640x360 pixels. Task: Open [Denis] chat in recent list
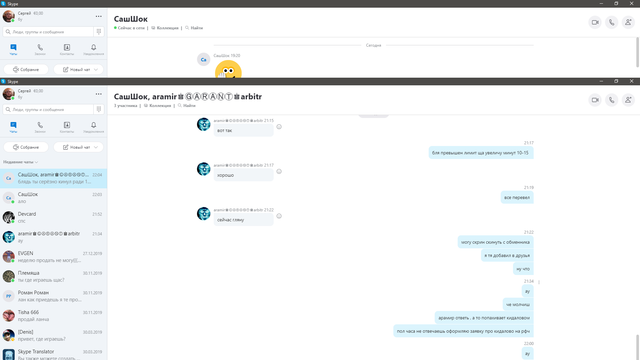[53, 335]
